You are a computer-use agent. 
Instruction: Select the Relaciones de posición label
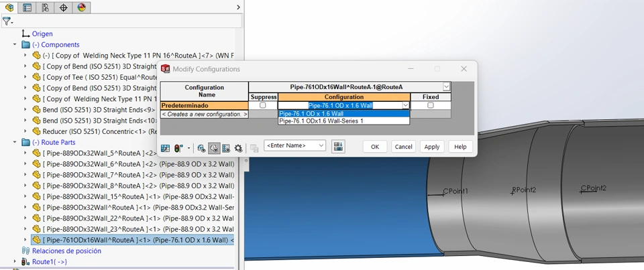[66, 251]
